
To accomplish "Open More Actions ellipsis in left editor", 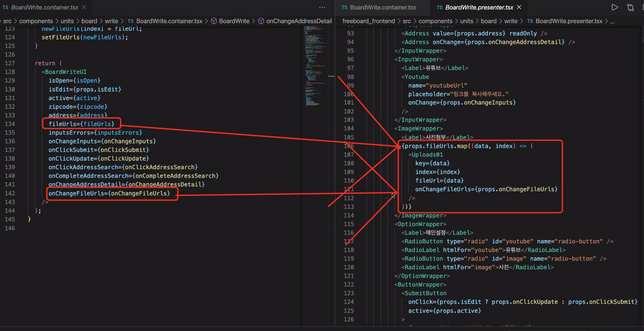I will (x=322, y=7).
